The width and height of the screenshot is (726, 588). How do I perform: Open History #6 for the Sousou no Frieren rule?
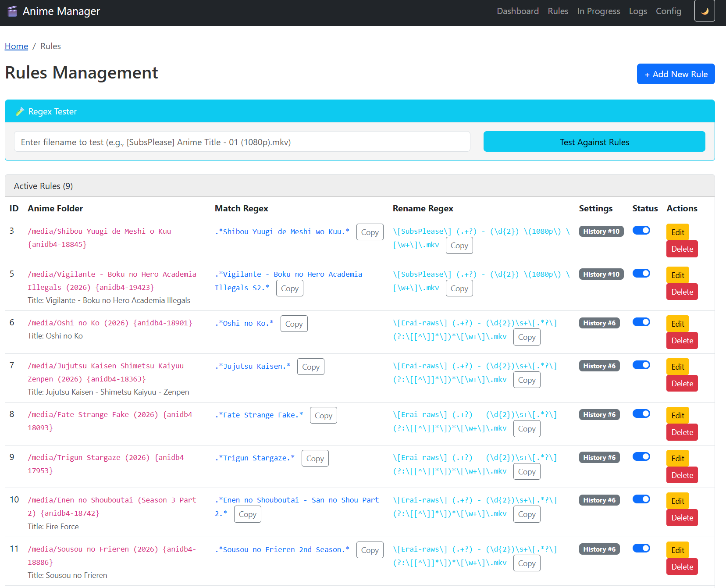coord(599,549)
